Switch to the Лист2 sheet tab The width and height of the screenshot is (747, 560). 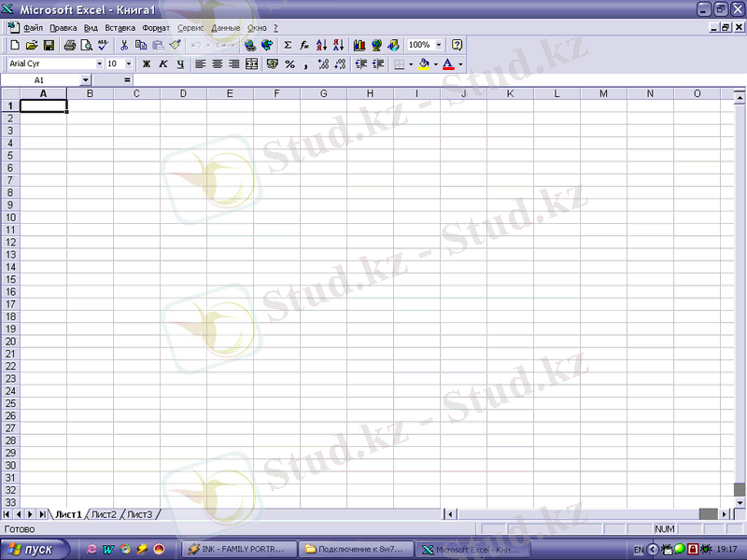[104, 514]
